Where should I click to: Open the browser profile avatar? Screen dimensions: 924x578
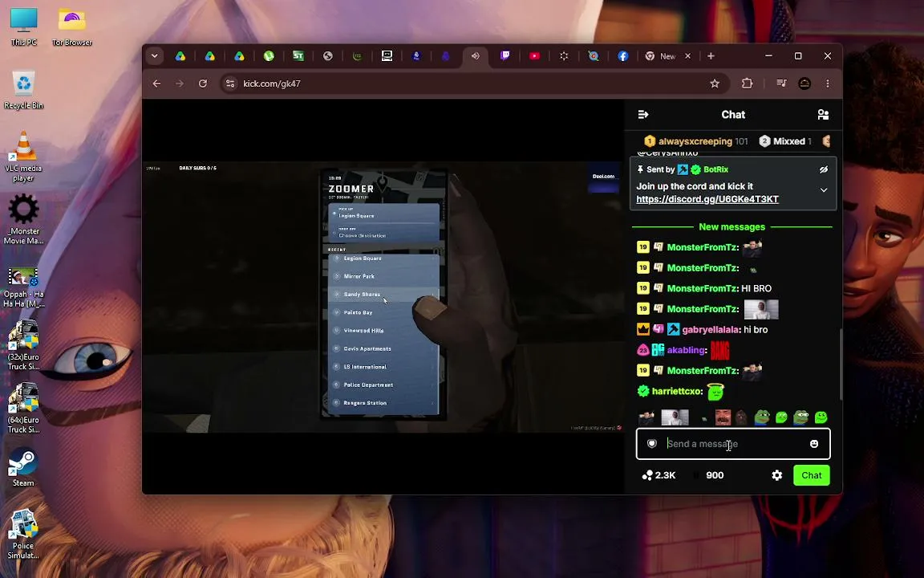pos(804,83)
